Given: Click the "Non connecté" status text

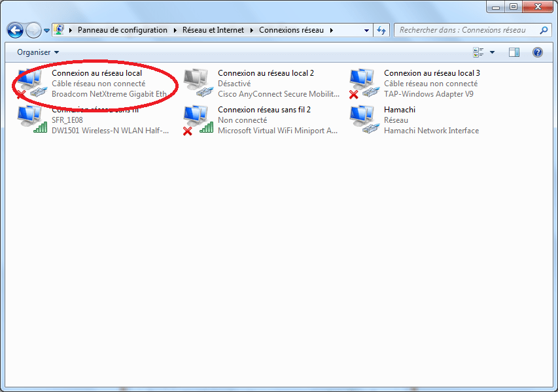Looking at the screenshot, I should [x=242, y=120].
